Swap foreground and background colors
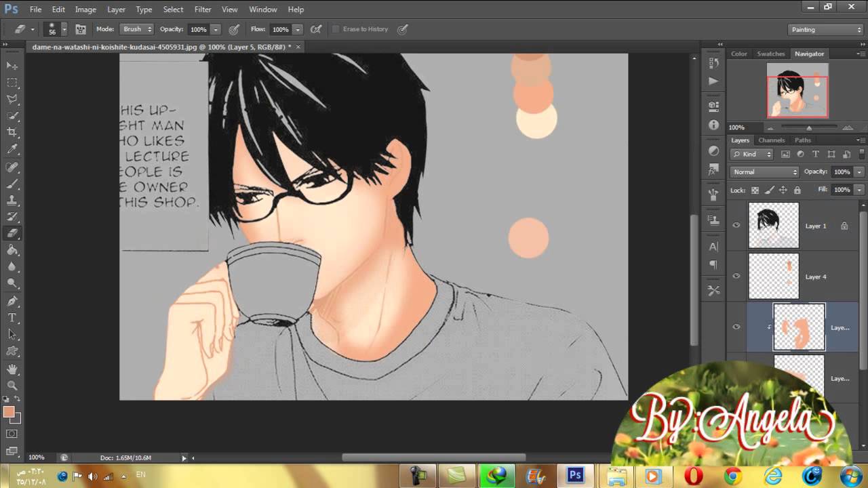This screenshot has width=868, height=488. click(x=18, y=400)
